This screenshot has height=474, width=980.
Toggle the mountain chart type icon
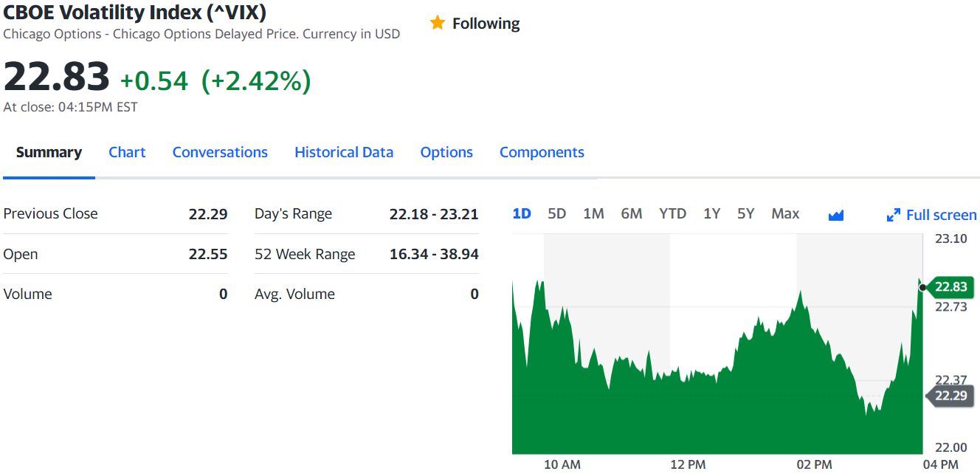click(x=836, y=215)
